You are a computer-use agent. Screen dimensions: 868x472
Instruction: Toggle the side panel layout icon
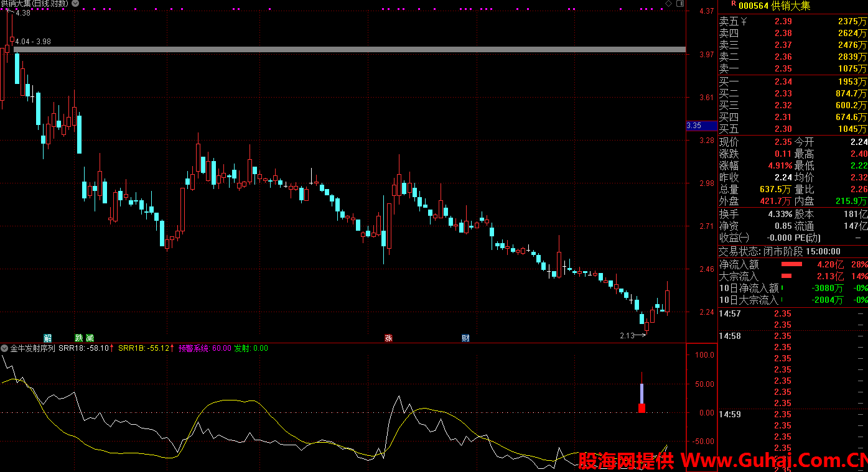pos(681,3)
